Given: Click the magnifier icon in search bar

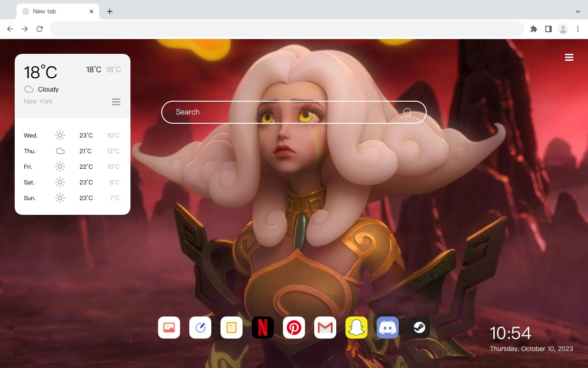Looking at the screenshot, I should click(x=407, y=112).
